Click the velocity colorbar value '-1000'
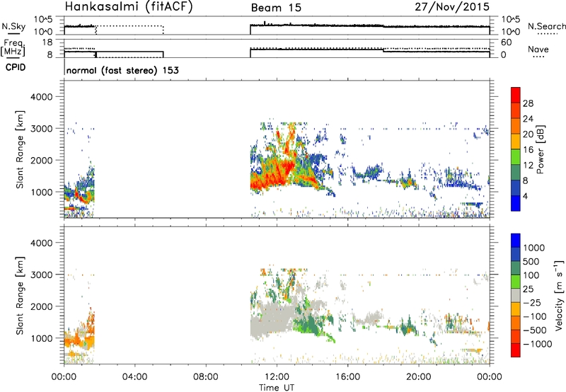This screenshot has height=392, width=566. pos(537,344)
